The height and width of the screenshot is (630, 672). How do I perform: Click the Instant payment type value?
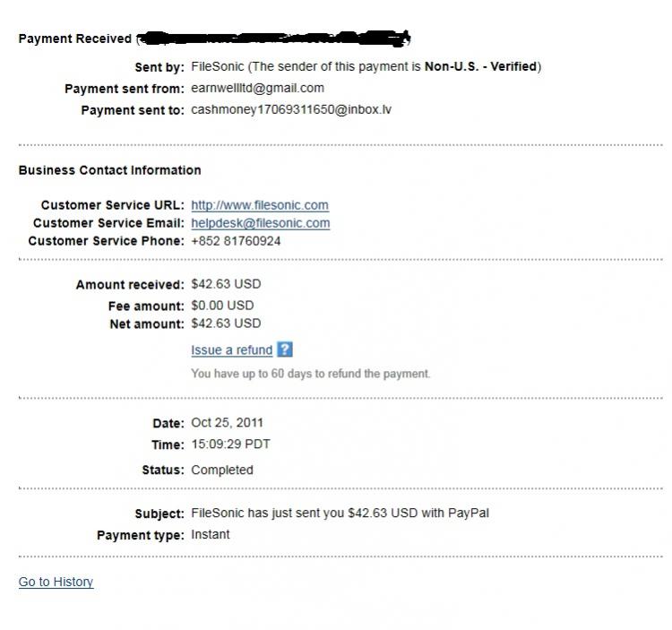[x=210, y=534]
